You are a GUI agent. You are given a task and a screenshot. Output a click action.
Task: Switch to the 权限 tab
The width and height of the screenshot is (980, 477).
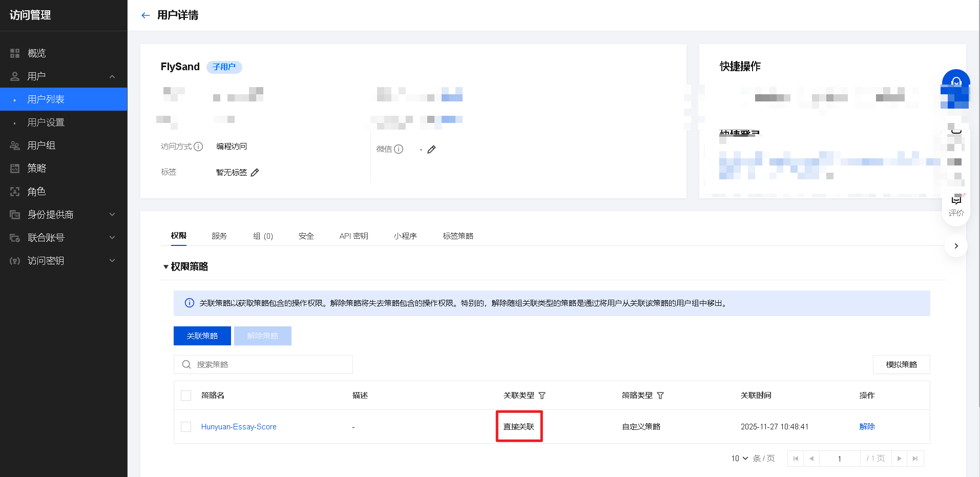(179, 236)
